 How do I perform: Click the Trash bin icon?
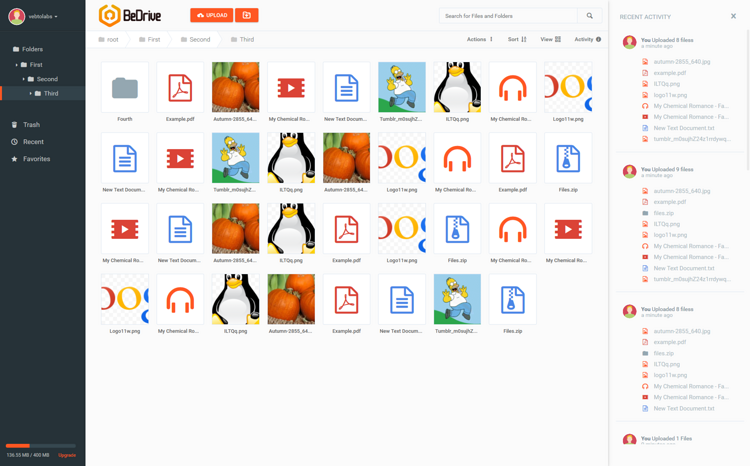14,125
